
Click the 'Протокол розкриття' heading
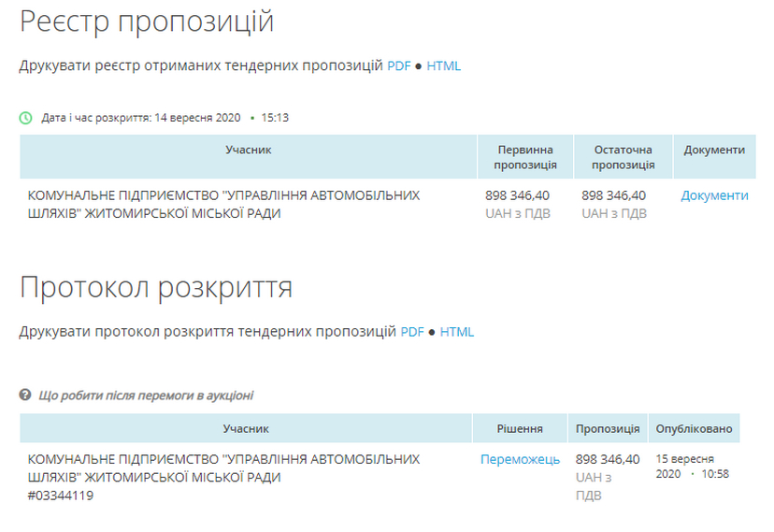[156, 287]
